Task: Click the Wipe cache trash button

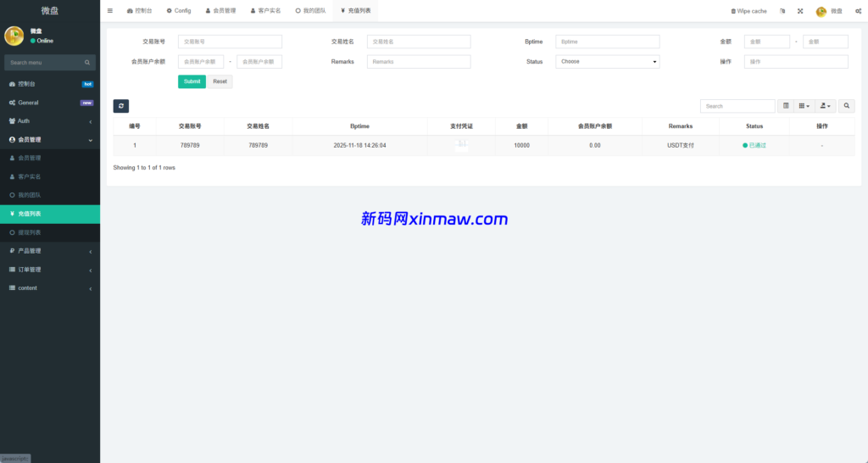Action: click(x=748, y=11)
